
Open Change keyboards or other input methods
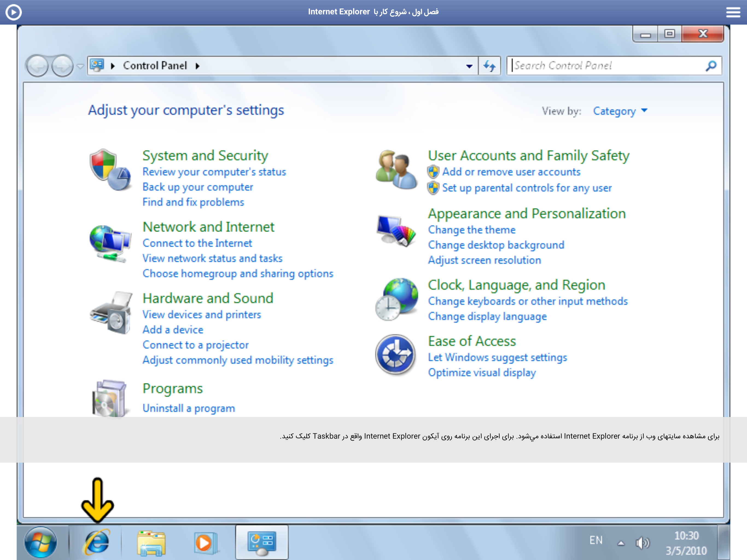(528, 301)
